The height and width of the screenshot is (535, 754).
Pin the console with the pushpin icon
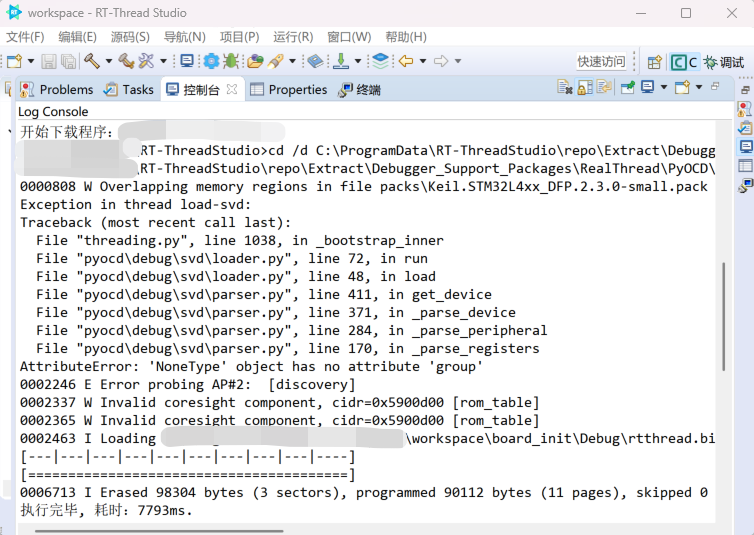pos(628,87)
